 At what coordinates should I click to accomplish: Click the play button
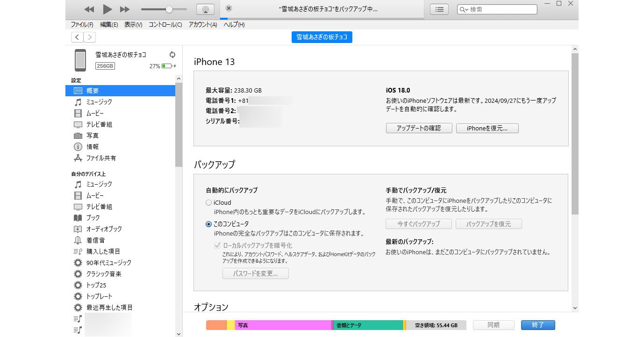(107, 9)
